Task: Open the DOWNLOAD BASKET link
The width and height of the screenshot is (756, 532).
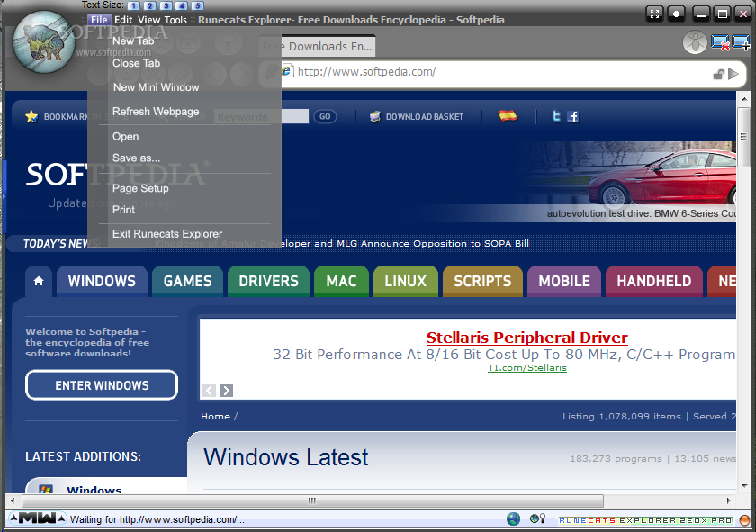Action: pos(417,117)
